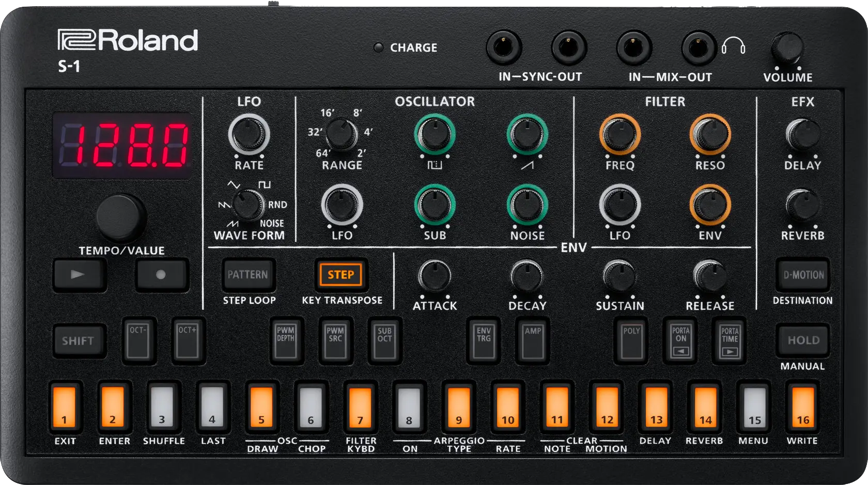Click the Filter LFO knob
868x485 pixels.
tap(619, 205)
